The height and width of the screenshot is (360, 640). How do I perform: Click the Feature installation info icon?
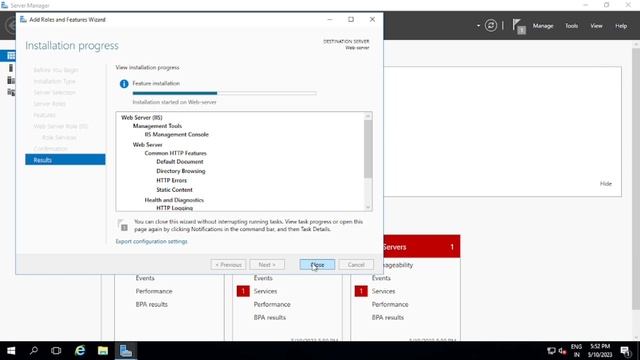click(124, 84)
